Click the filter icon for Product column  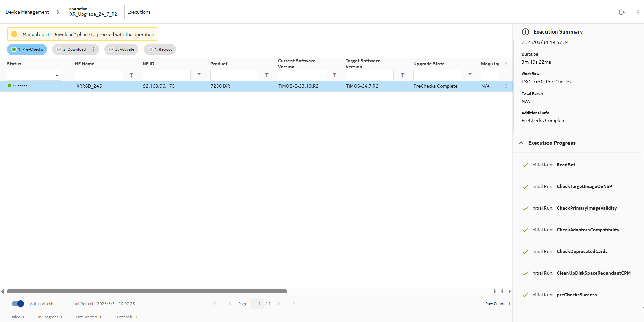[x=267, y=75]
